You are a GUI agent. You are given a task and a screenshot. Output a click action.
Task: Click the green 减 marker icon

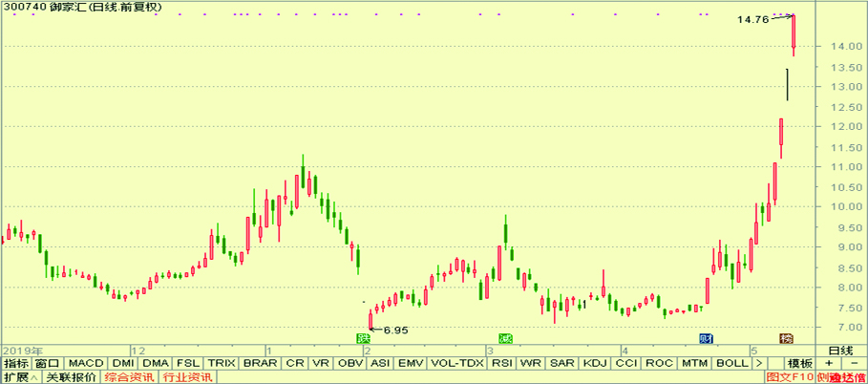505,337
